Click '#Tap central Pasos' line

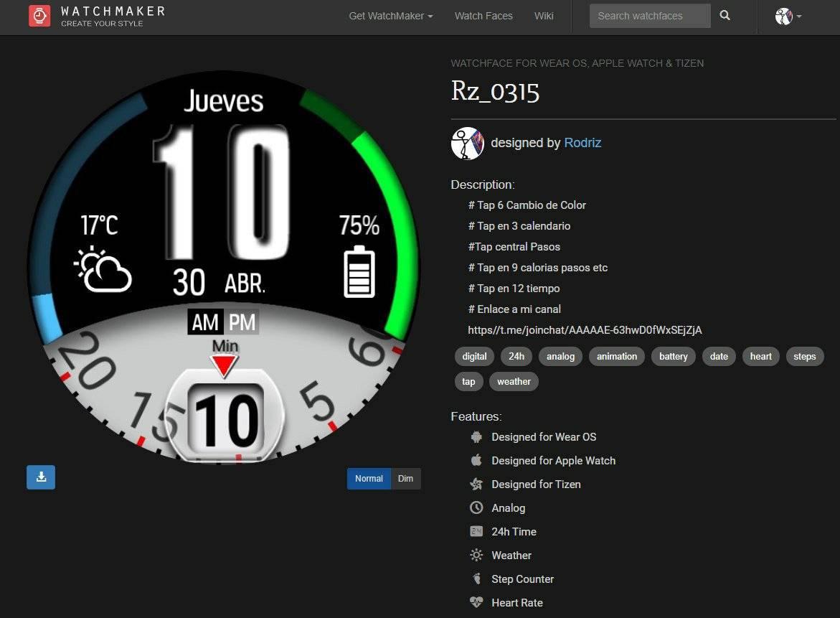coord(514,247)
